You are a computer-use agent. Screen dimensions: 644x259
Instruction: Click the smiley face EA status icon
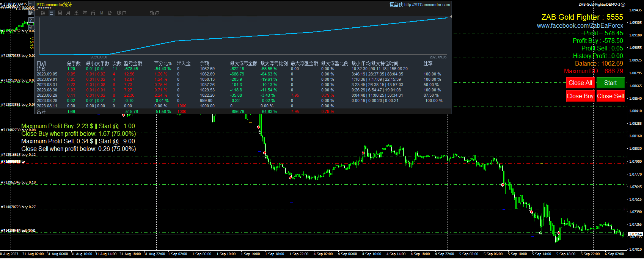point(623,5)
